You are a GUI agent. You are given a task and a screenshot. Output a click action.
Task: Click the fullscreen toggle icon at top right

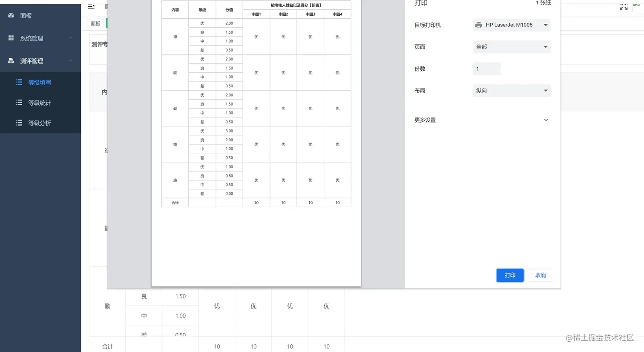624,6
